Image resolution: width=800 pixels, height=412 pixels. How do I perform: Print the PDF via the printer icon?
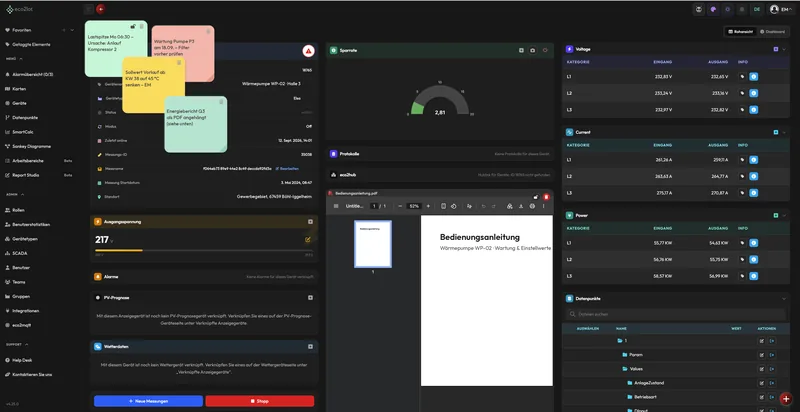pyautogui.click(x=532, y=206)
